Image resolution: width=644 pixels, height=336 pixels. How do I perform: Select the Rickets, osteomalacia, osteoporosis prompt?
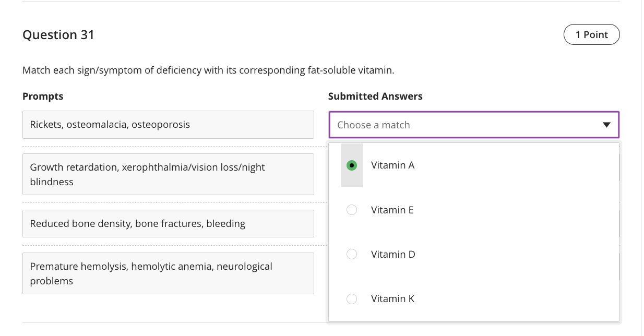tap(168, 125)
